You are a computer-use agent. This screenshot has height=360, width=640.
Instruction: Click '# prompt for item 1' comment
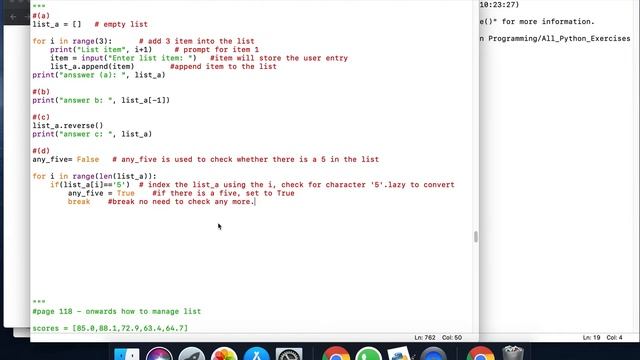(216, 50)
